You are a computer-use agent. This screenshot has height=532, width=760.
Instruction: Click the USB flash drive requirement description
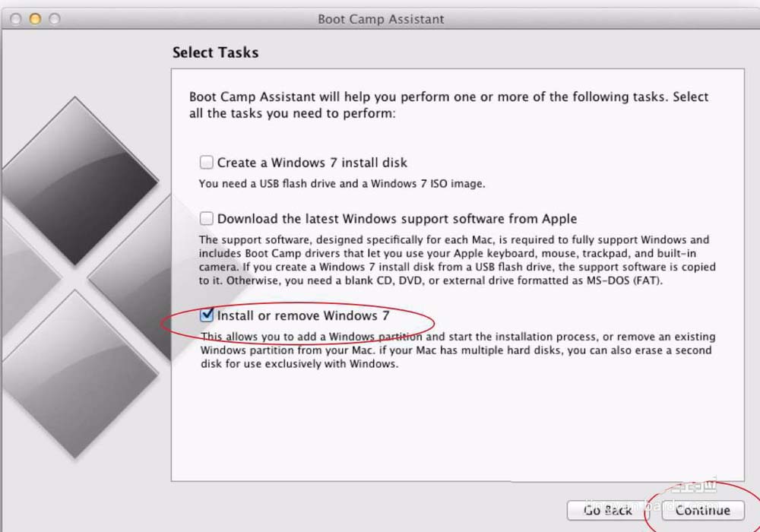pos(342,184)
